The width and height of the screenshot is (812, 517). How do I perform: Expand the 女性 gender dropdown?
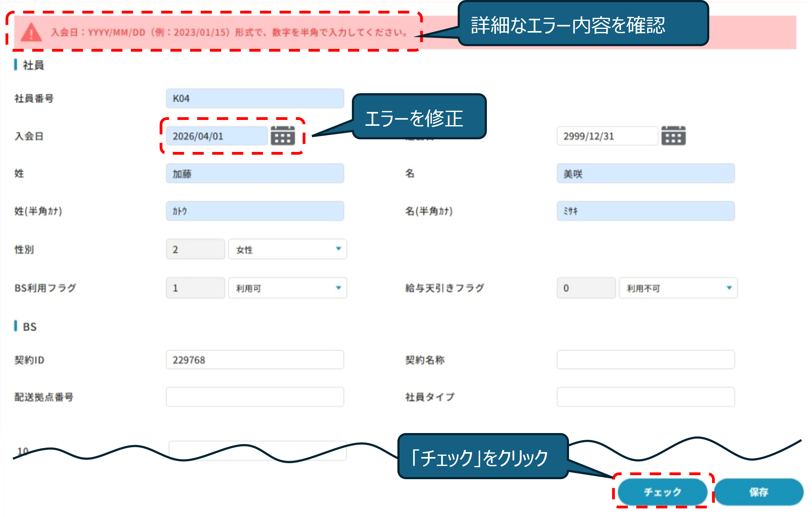[x=287, y=249]
